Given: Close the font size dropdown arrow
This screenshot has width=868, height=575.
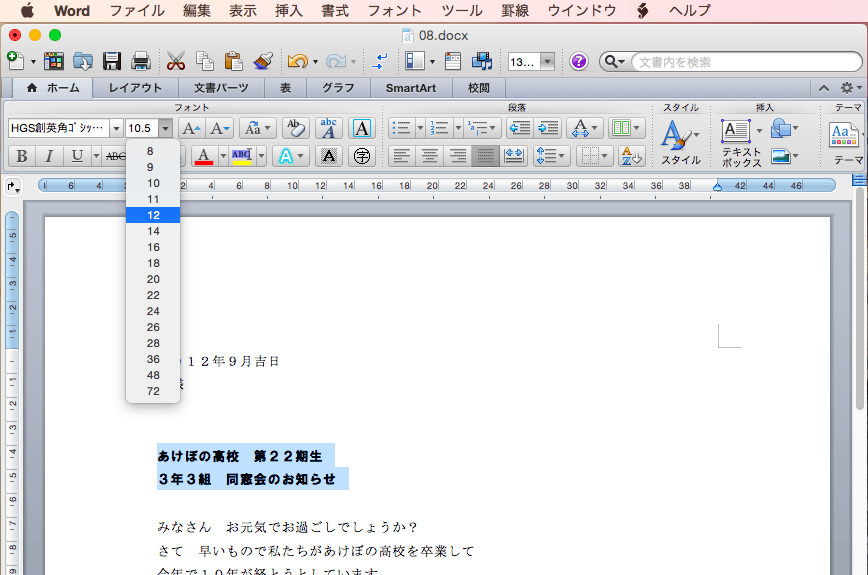Looking at the screenshot, I should point(166,128).
